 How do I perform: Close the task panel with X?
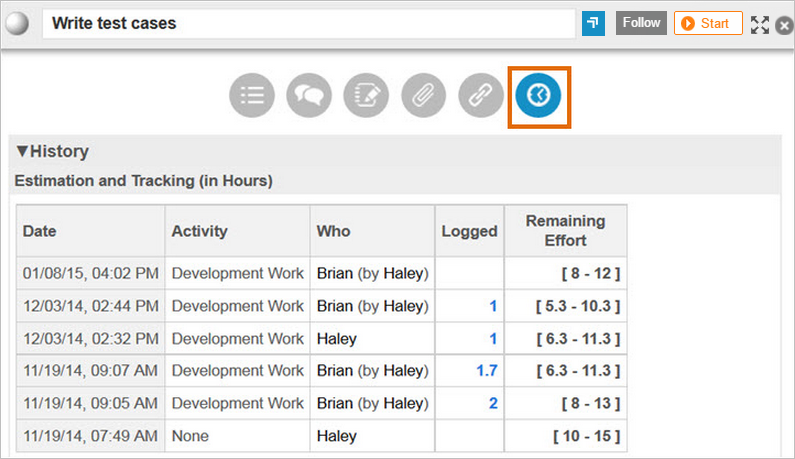click(x=784, y=26)
